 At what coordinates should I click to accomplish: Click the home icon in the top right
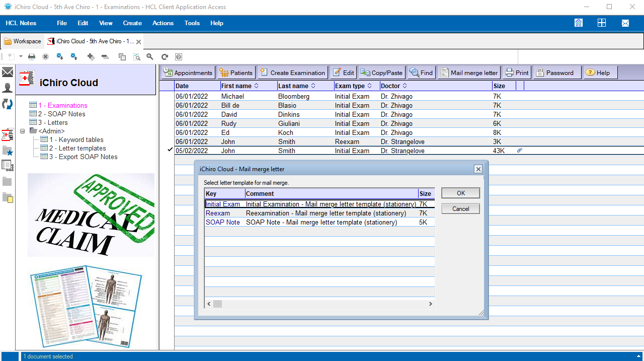click(x=579, y=23)
